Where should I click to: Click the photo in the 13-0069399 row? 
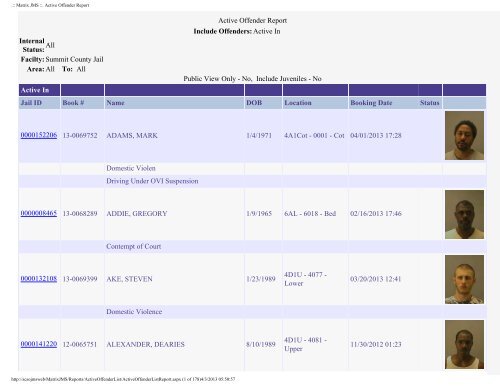tap(464, 279)
